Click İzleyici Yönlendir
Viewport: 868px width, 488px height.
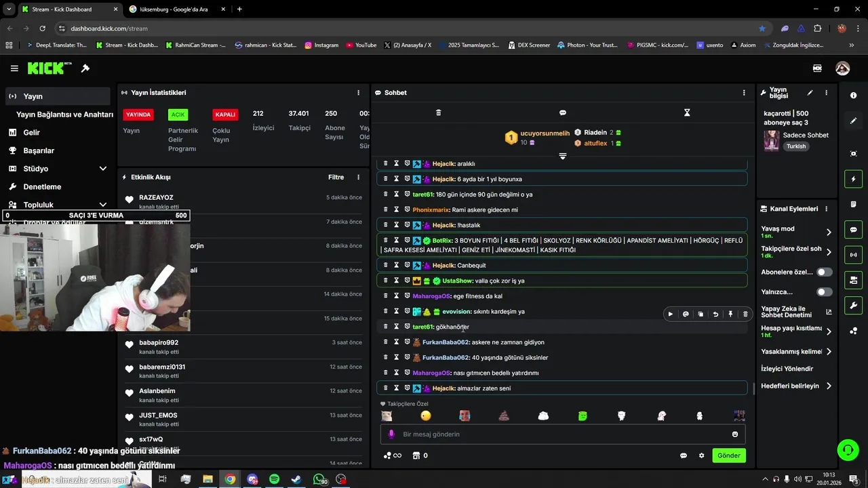tap(787, 369)
